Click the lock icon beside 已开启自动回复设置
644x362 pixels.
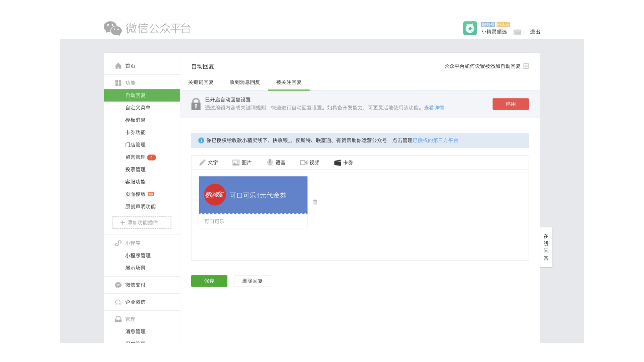tap(196, 104)
